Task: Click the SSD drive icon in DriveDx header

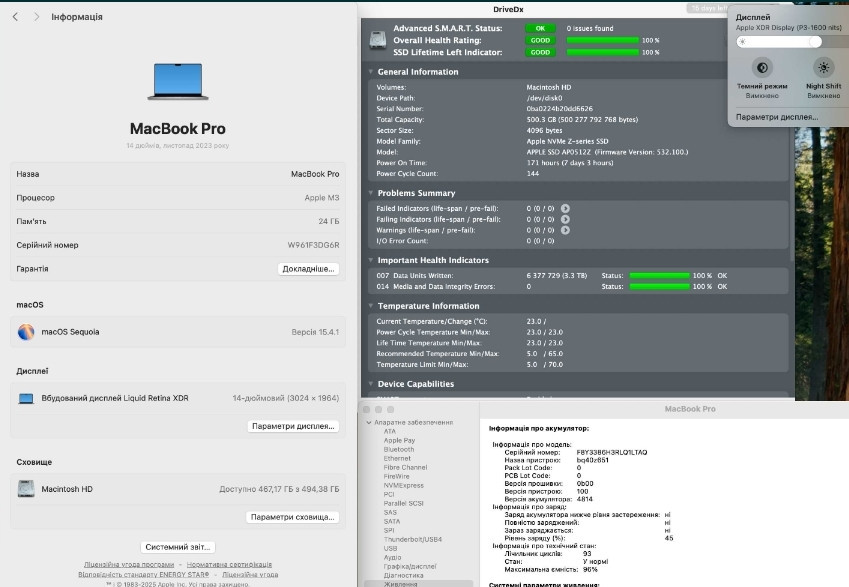Action: (378, 40)
